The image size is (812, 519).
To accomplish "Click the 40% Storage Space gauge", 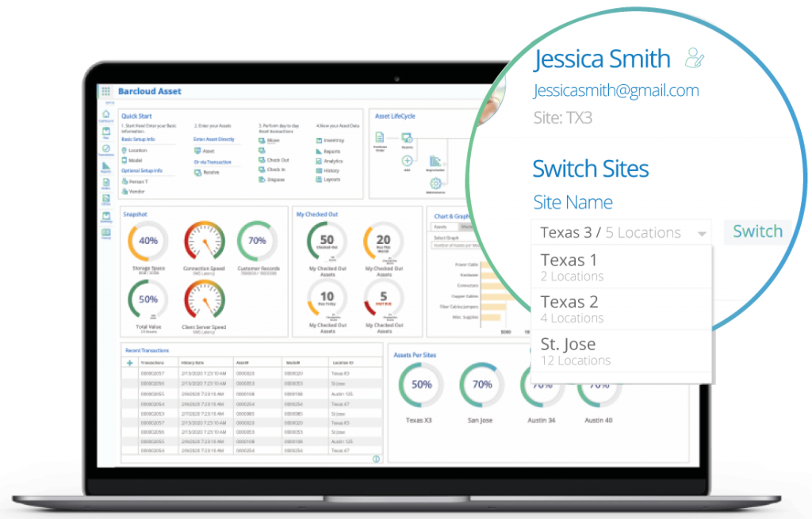I will (x=148, y=241).
